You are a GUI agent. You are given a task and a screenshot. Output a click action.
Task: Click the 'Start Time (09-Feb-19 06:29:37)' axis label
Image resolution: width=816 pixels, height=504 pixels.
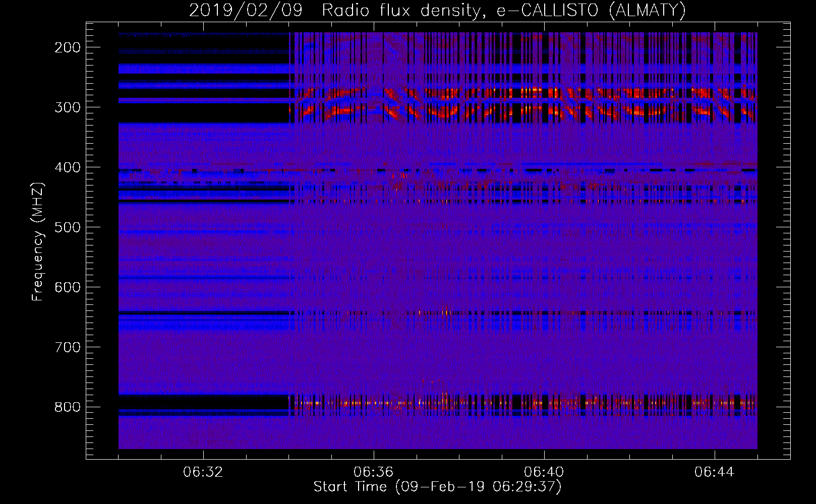[x=437, y=487]
